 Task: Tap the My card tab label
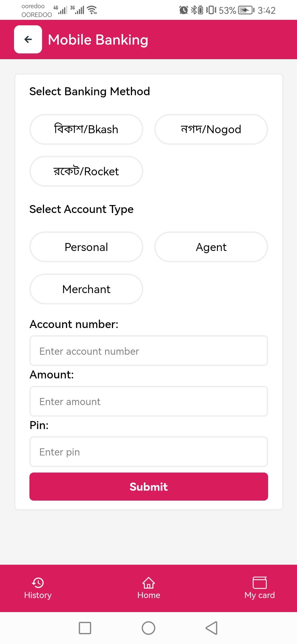pyautogui.click(x=260, y=595)
